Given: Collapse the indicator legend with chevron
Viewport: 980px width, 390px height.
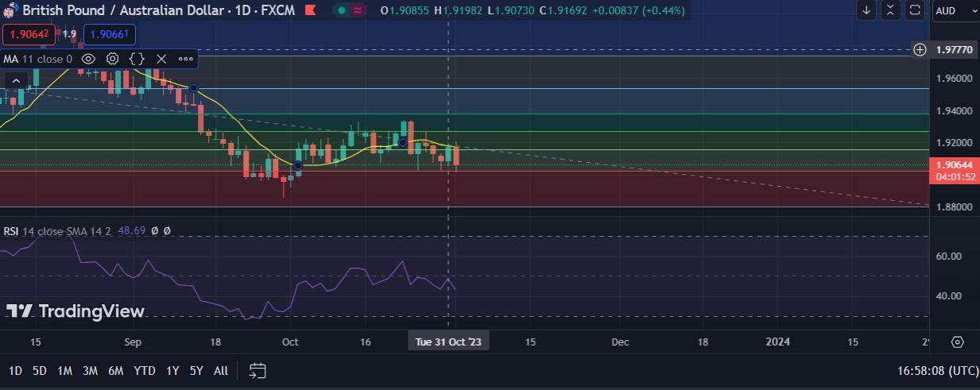Looking at the screenshot, I should tap(15, 81).
